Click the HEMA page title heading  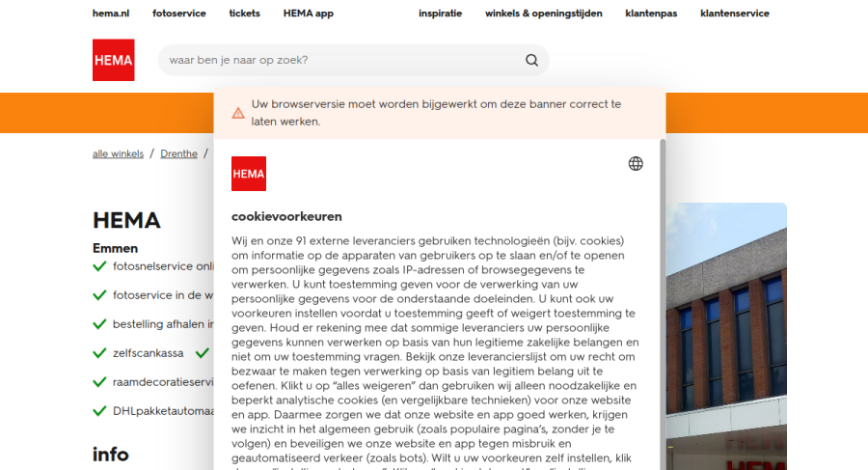click(126, 221)
